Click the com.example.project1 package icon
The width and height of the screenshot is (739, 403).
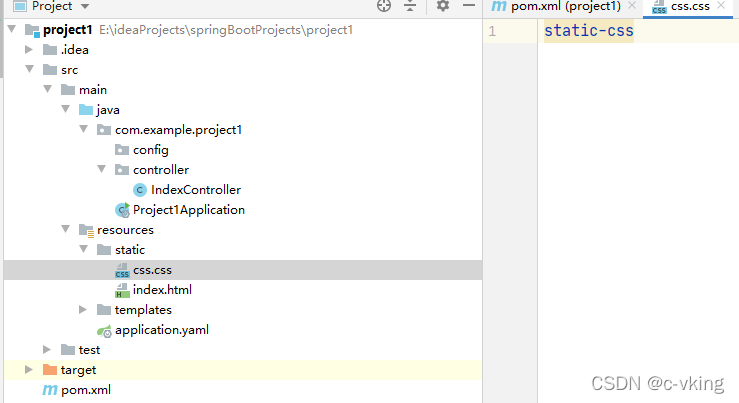point(104,130)
